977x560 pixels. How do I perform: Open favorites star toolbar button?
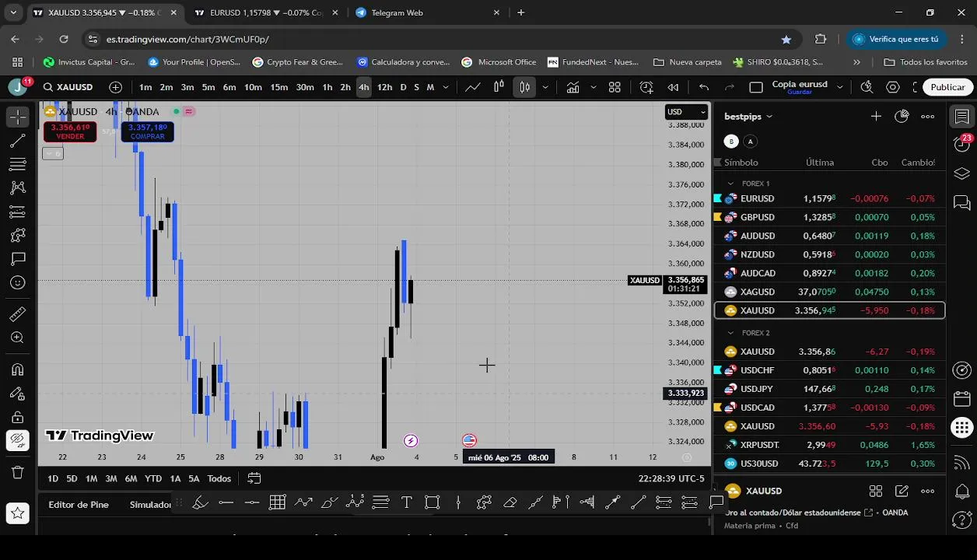(x=18, y=513)
